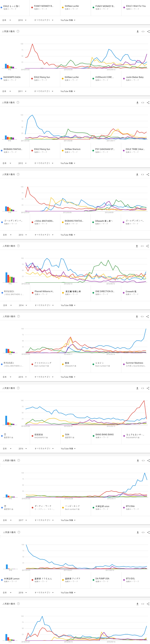
Task: Open embed code for the 2013 chart
Action: click(142, 246)
